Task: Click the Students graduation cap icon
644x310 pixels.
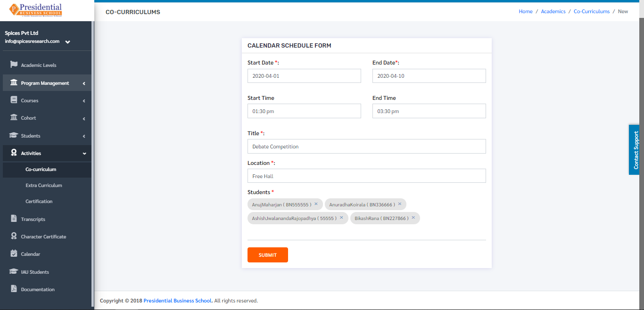Action: [14, 135]
